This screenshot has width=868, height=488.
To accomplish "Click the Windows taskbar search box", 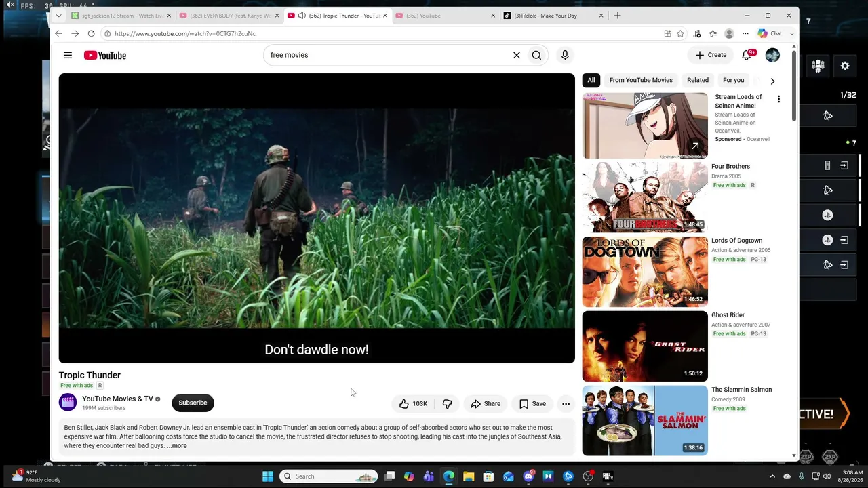I will click(x=329, y=476).
